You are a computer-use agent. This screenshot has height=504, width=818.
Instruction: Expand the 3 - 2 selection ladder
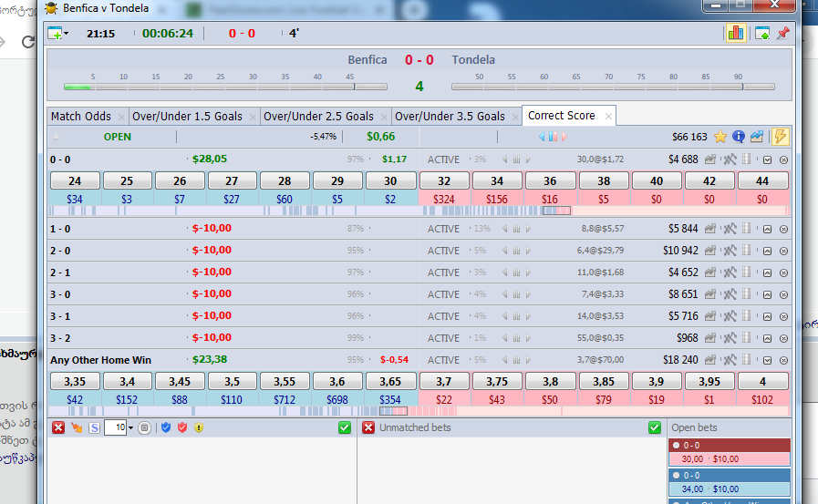[x=767, y=338]
